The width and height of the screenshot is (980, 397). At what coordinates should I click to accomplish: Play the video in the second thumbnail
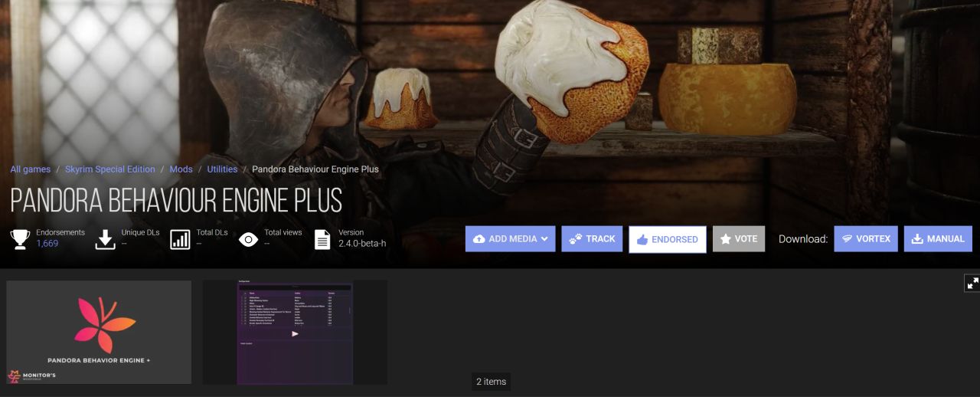tap(295, 333)
